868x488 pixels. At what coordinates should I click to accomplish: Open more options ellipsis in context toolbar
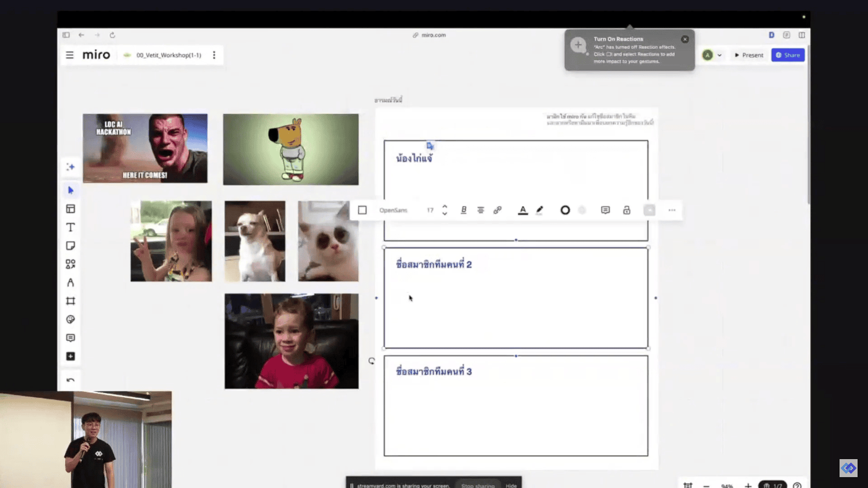point(672,210)
